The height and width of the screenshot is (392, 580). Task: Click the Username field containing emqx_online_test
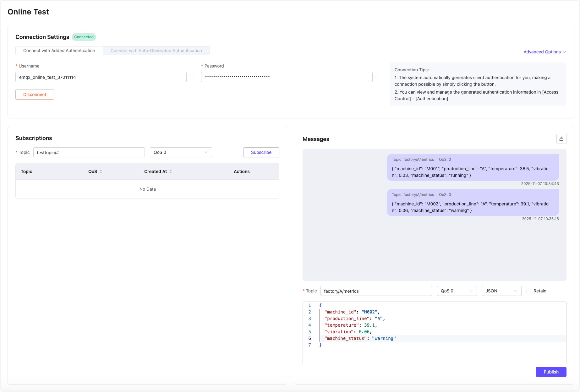pyautogui.click(x=101, y=77)
